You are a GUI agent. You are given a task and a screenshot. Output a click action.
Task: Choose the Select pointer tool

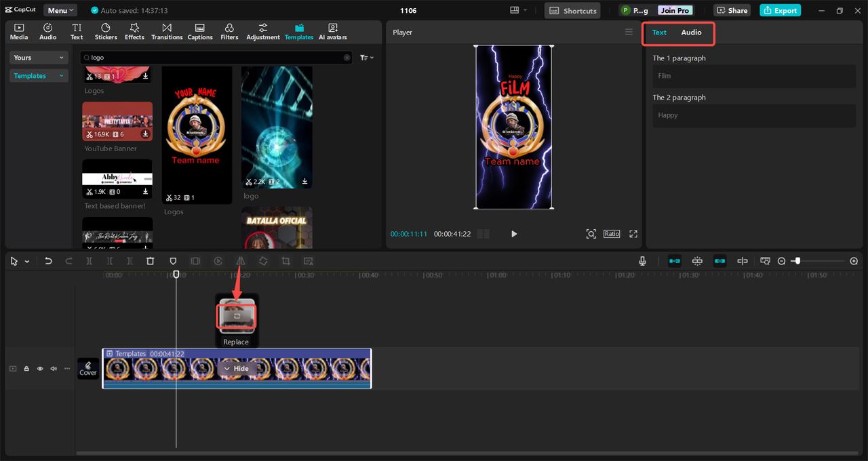pyautogui.click(x=14, y=261)
